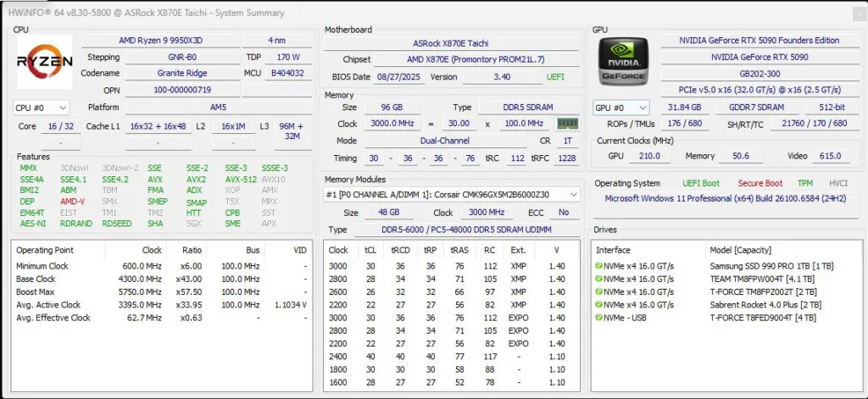Click the NVIDIA GeForce GPU logo
The image size is (868, 399).
point(623,61)
